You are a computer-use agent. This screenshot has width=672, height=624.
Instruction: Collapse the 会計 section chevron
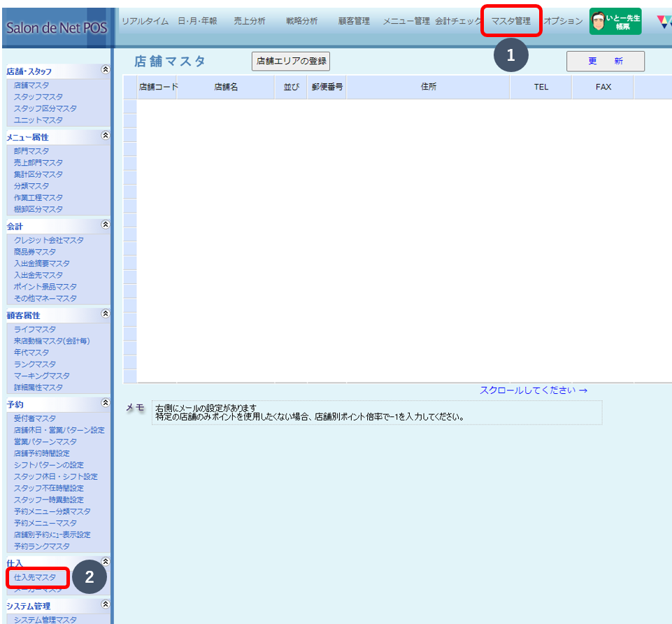pos(106,225)
